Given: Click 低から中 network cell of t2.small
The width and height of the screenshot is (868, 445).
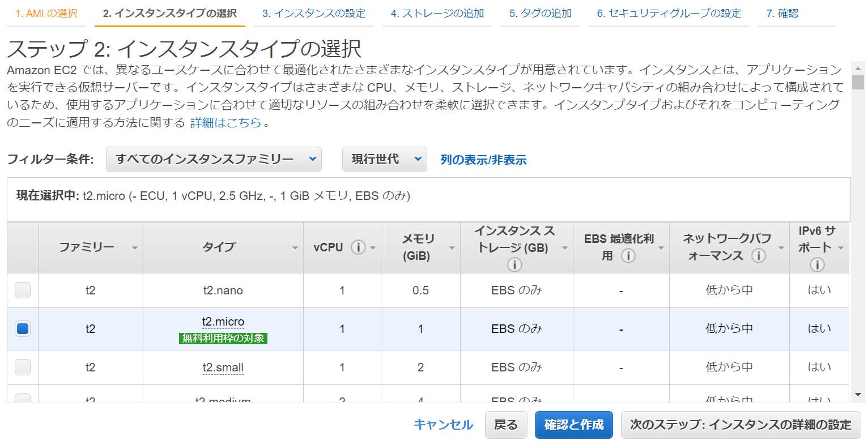Looking at the screenshot, I should click(729, 367).
